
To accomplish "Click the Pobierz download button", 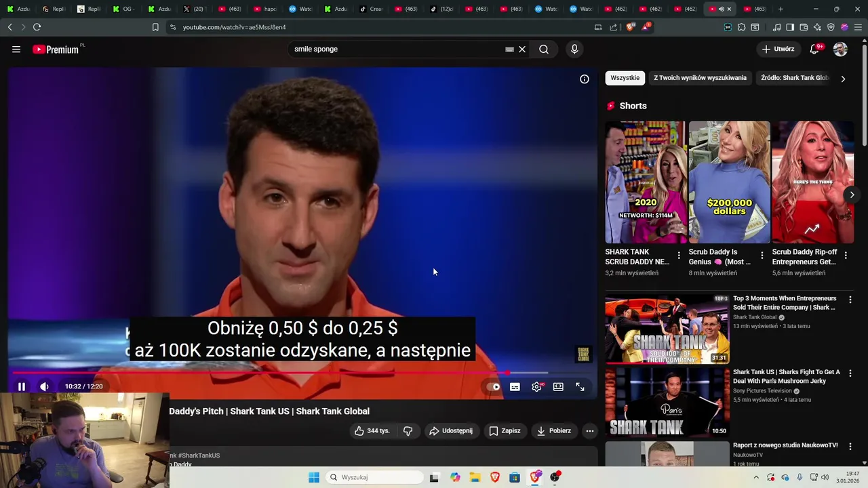I will [x=553, y=430].
